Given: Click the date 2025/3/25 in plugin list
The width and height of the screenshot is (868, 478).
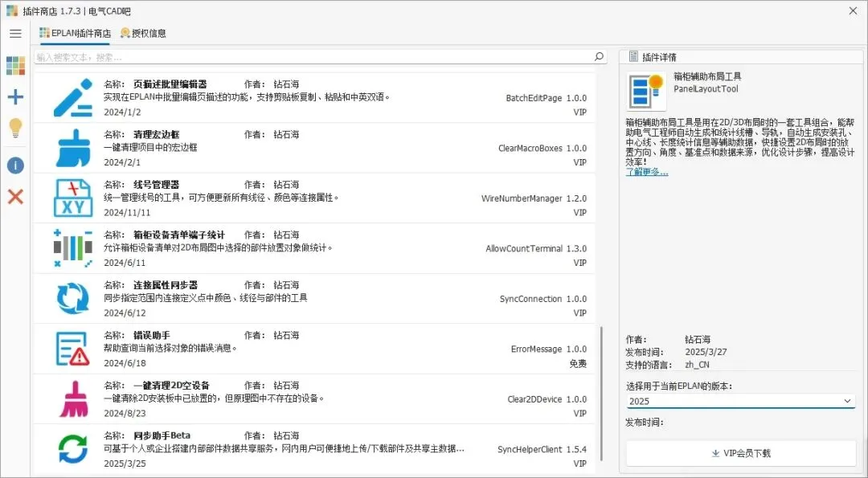Looking at the screenshot, I should 125,464.
